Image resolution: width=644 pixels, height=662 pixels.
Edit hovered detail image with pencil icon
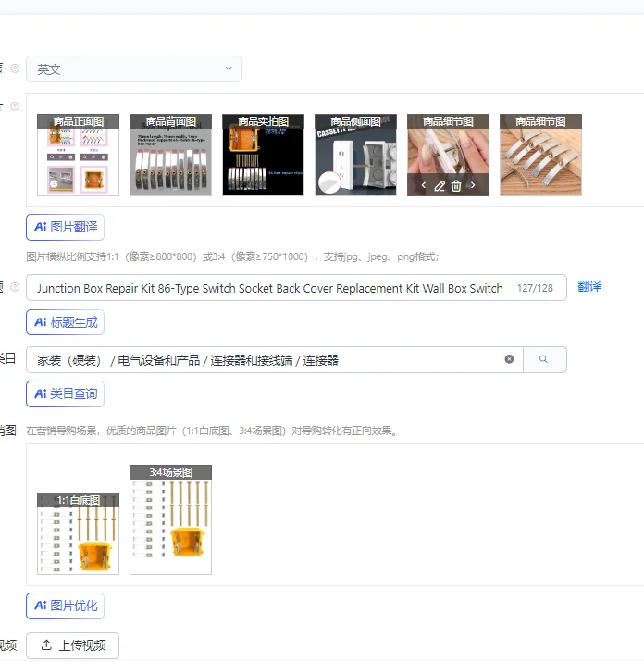(x=440, y=186)
